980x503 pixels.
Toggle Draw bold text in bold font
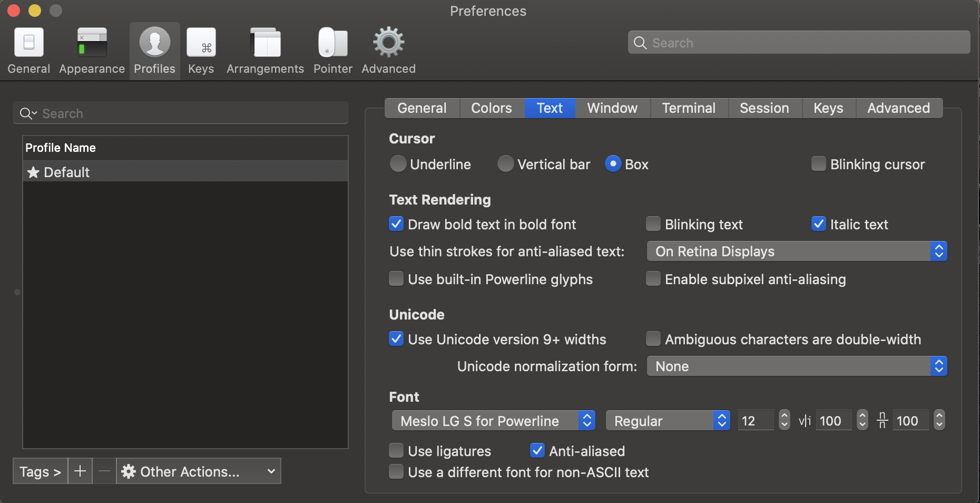[396, 224]
